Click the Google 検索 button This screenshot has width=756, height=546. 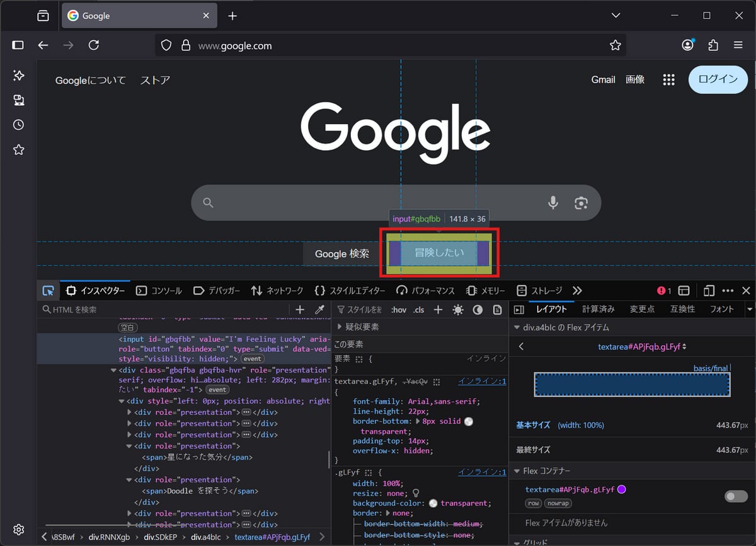342,253
